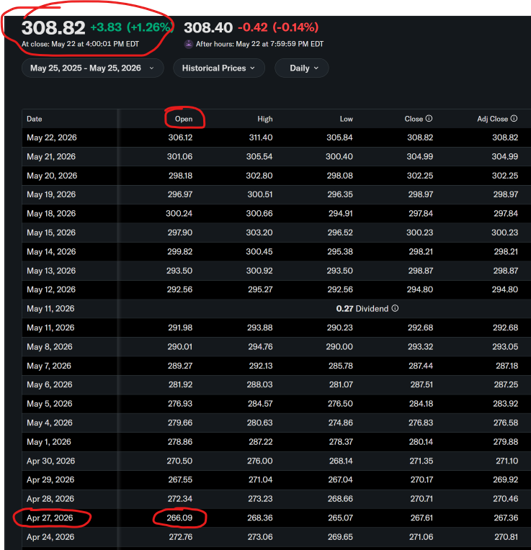
Task: Click high value 302.80
Action: click(259, 176)
